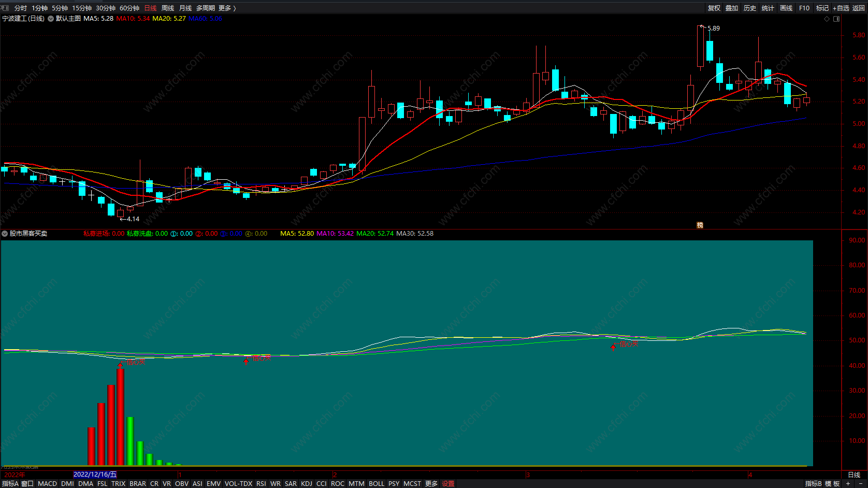Screen dimensions: 868x488
Task: Toggle 画线 drawing mode
Action: [x=786, y=8]
